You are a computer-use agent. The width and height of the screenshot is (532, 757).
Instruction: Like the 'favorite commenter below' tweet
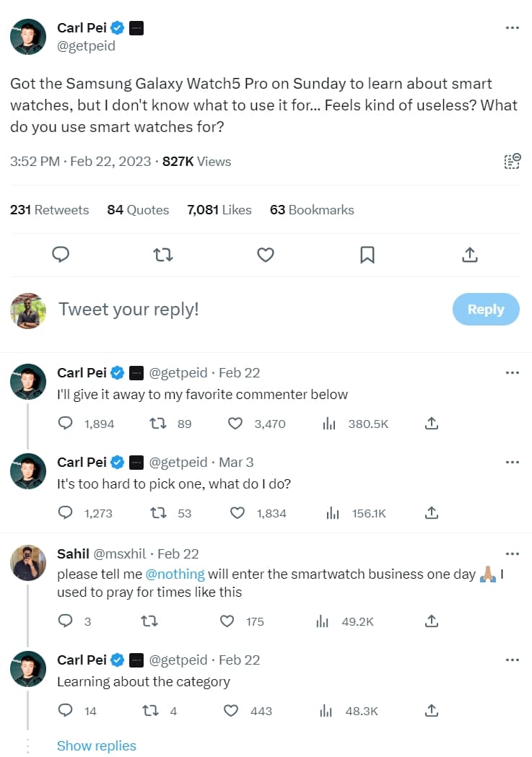(x=235, y=424)
